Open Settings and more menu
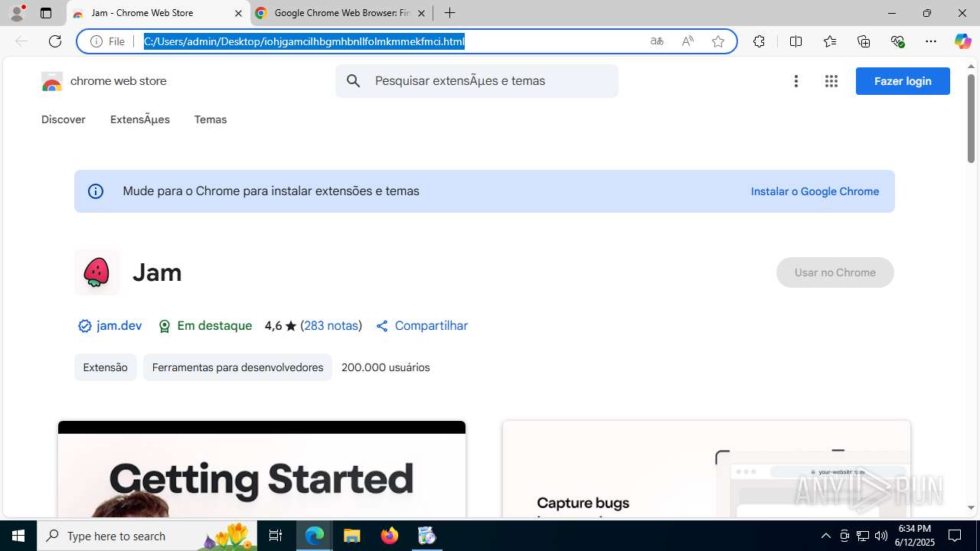 [x=931, y=41]
